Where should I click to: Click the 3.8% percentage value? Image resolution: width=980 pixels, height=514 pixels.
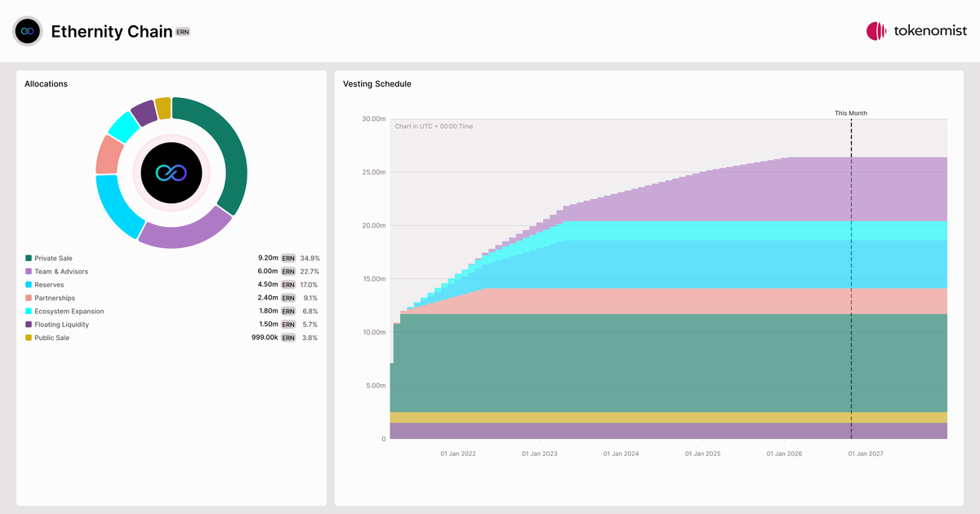311,338
